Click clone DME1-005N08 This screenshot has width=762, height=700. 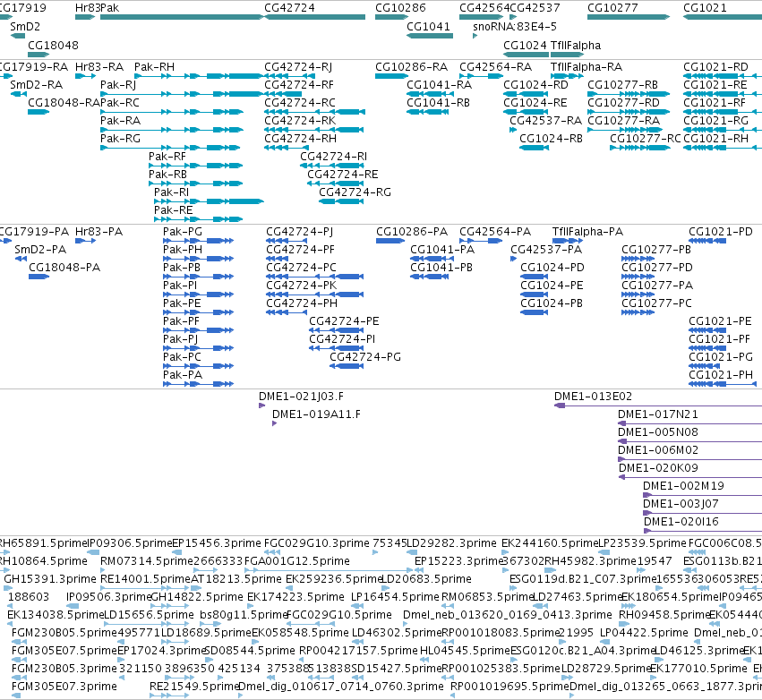click(657, 432)
